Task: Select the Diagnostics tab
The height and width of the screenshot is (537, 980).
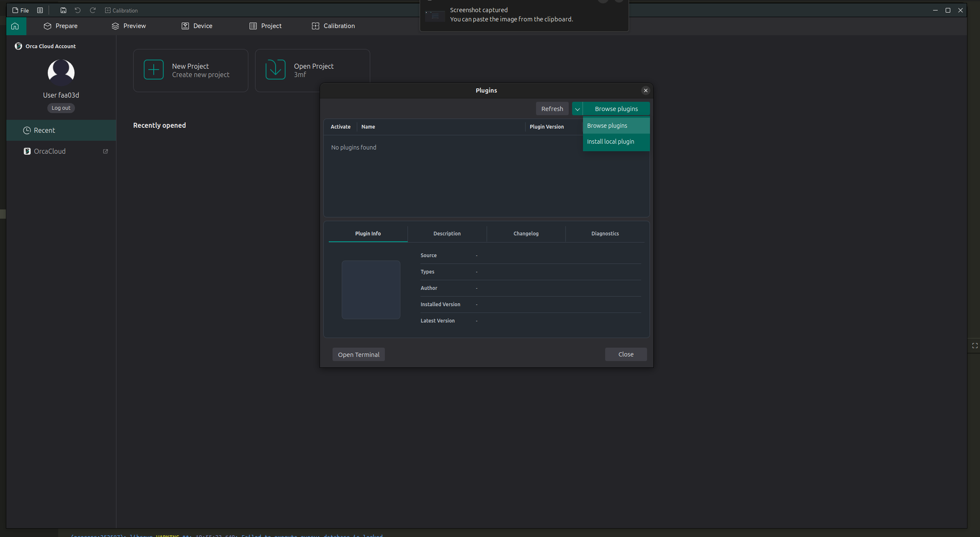Action: point(605,234)
